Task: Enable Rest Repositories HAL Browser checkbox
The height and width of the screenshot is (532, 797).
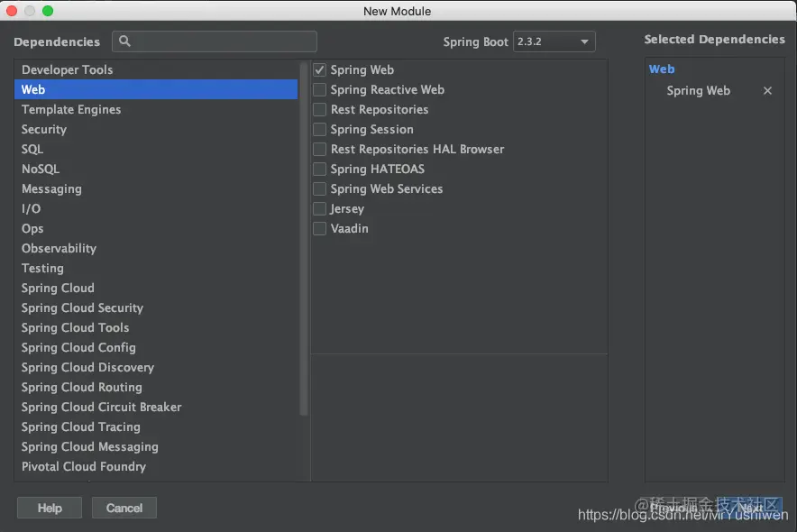Action: 319,149
